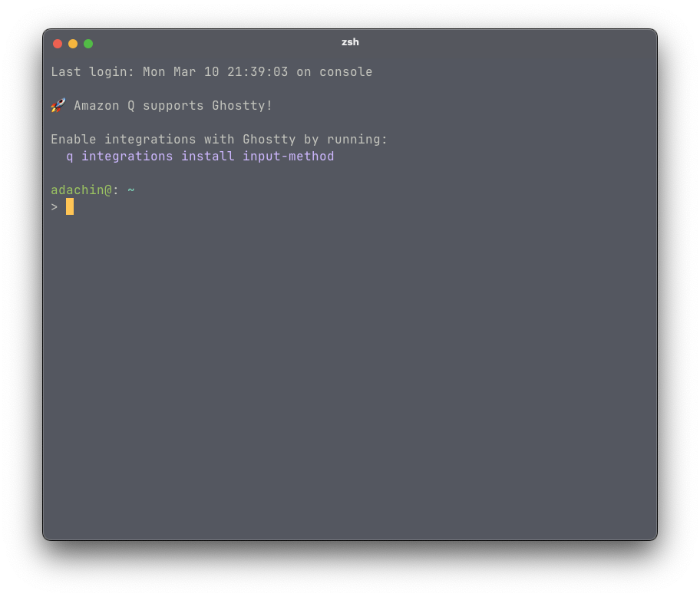The width and height of the screenshot is (700, 597).
Task: Minimize the terminal with the yellow button
Action: click(x=73, y=44)
